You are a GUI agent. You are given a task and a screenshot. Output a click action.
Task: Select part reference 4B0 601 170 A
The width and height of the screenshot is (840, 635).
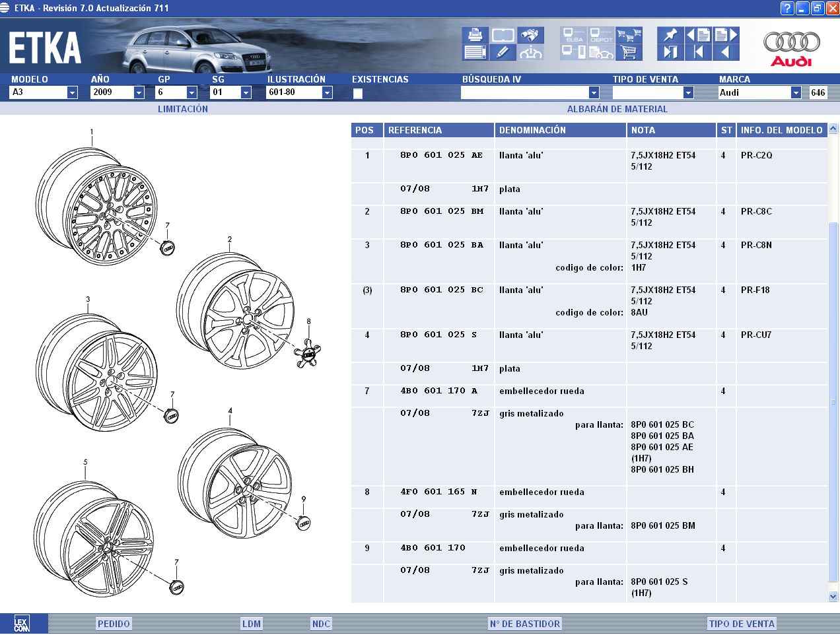[438, 391]
